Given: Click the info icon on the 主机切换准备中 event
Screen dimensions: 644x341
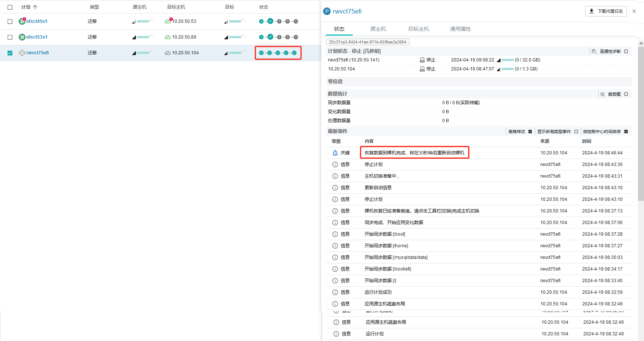Looking at the screenshot, I should click(335, 176).
